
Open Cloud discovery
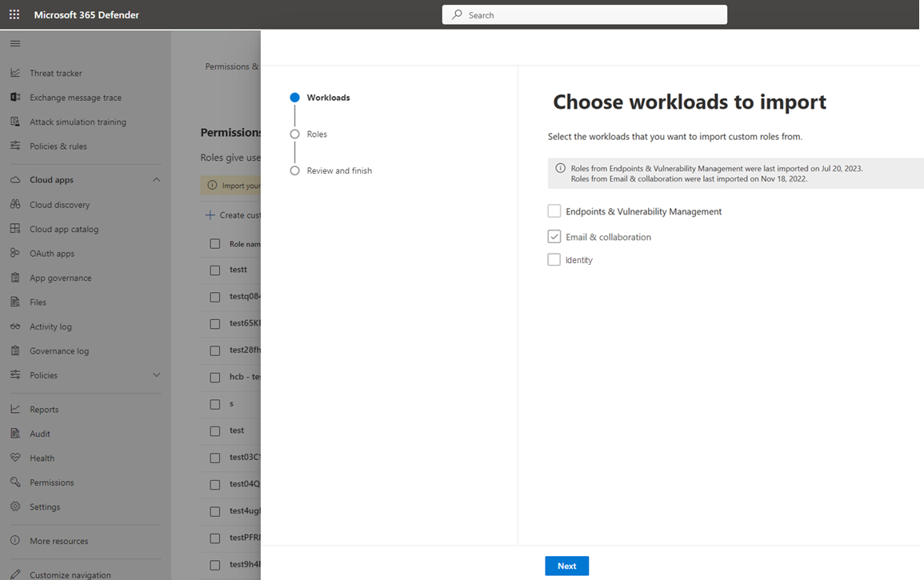pyautogui.click(x=58, y=204)
